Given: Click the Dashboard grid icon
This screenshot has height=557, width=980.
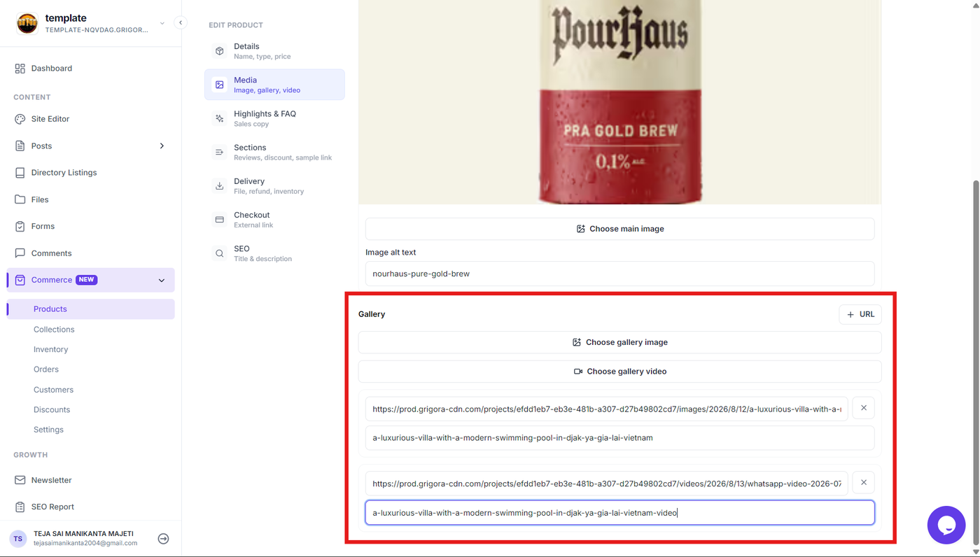Looking at the screenshot, I should pos(20,69).
